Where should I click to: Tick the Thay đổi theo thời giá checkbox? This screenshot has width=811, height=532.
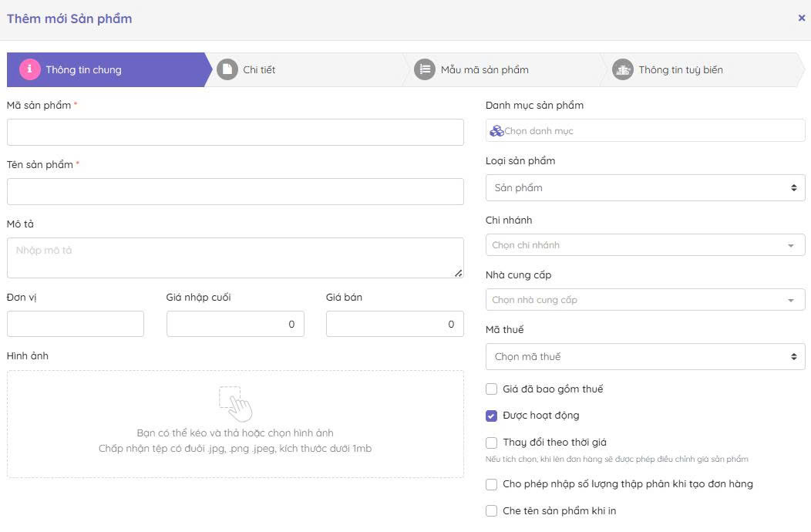491,443
